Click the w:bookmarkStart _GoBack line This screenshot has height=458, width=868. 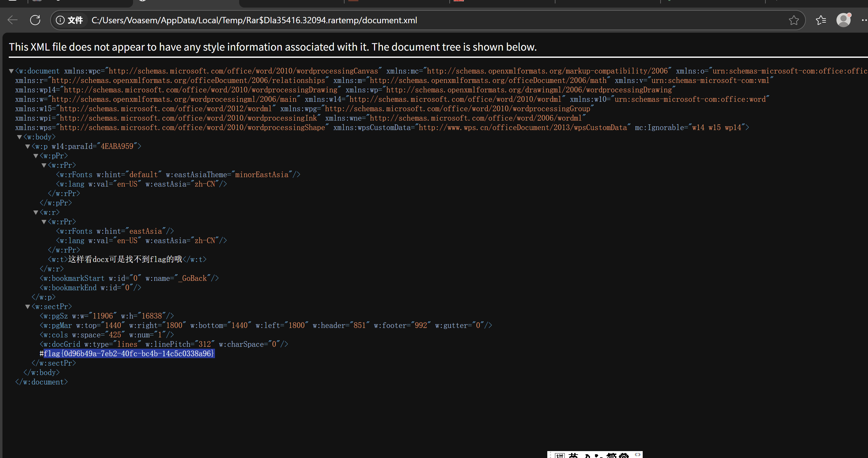tap(129, 278)
